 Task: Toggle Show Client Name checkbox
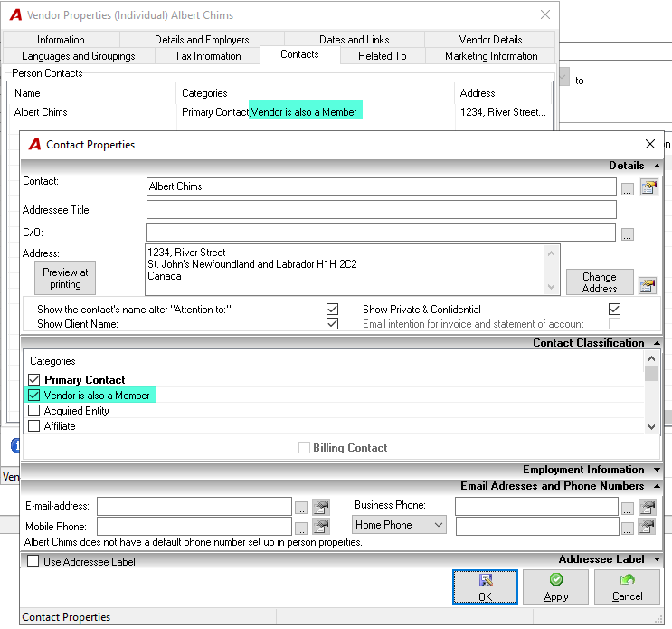(x=332, y=324)
